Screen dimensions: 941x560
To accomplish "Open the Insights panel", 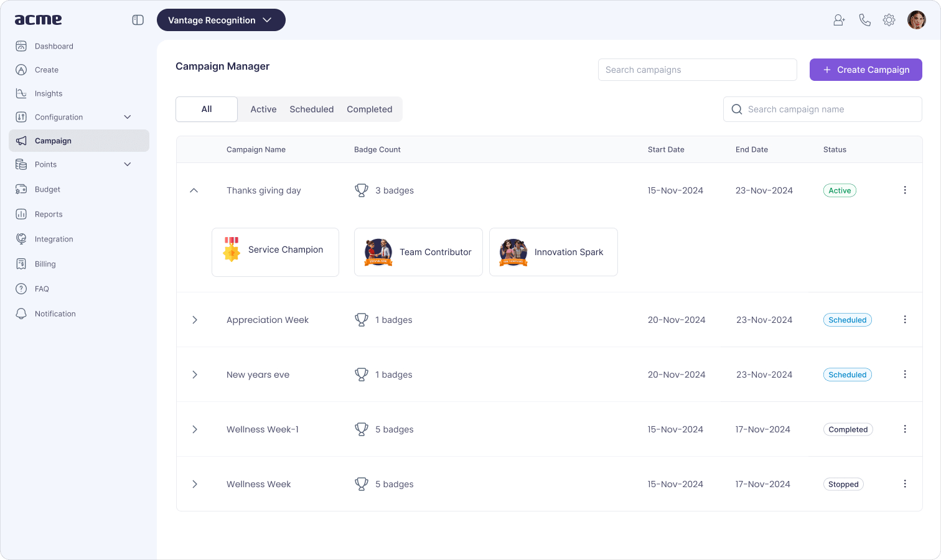I will coord(49,93).
